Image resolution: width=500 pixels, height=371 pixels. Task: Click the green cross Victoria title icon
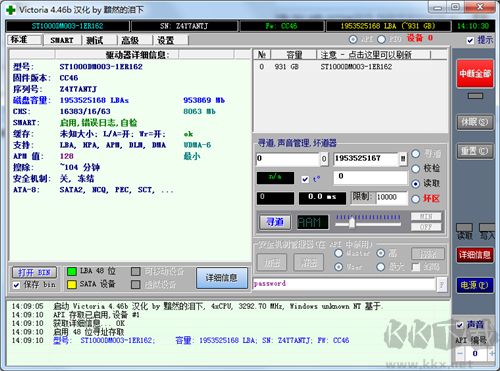(x=11, y=10)
